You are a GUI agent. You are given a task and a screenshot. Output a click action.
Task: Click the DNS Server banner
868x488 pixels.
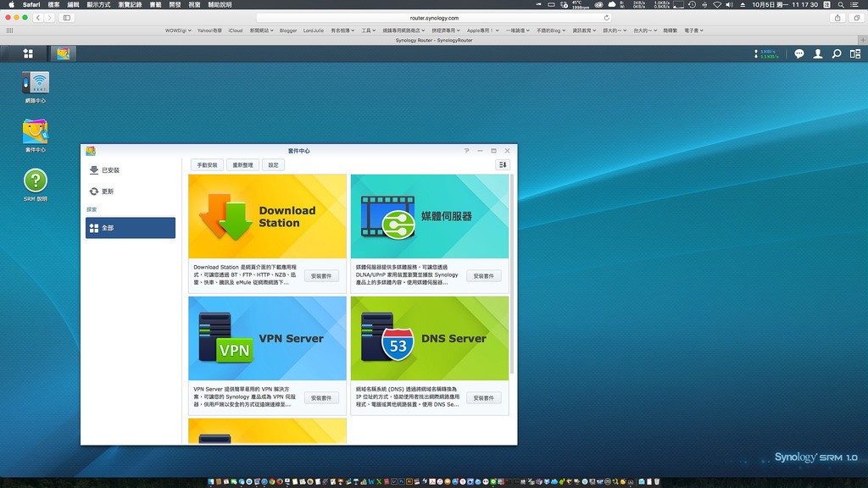[430, 338]
